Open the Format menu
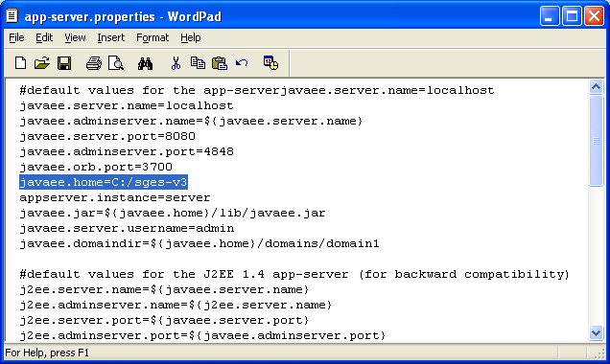 click(152, 37)
